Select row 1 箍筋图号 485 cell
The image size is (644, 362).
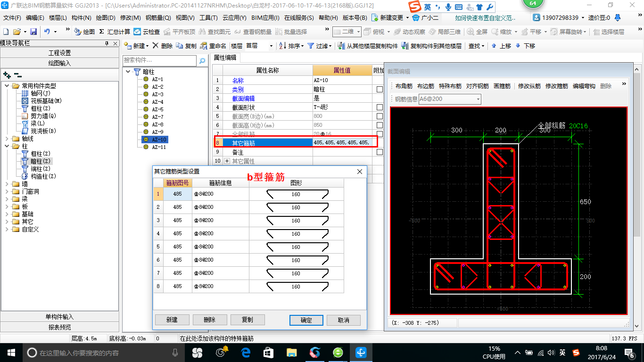click(178, 194)
